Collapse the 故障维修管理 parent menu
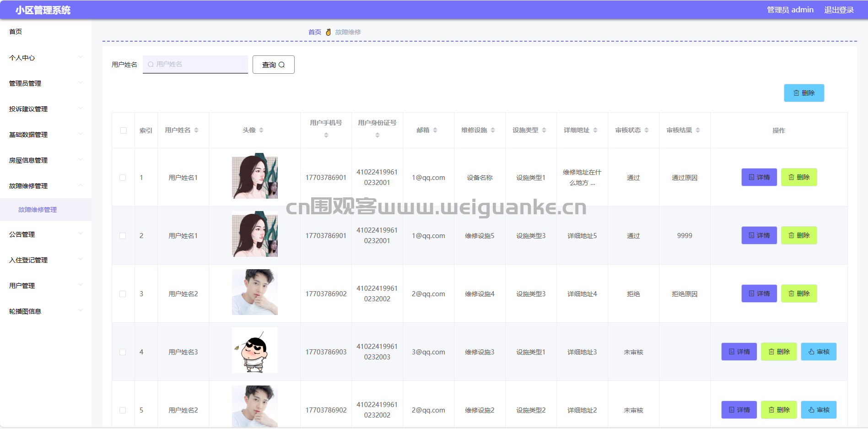 tap(46, 186)
